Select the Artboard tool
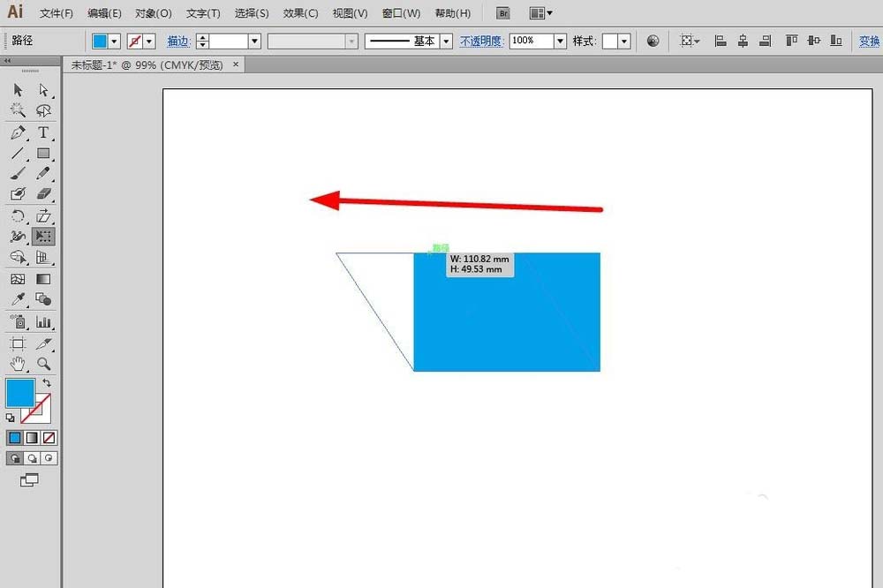The height and width of the screenshot is (588, 883). [18, 343]
